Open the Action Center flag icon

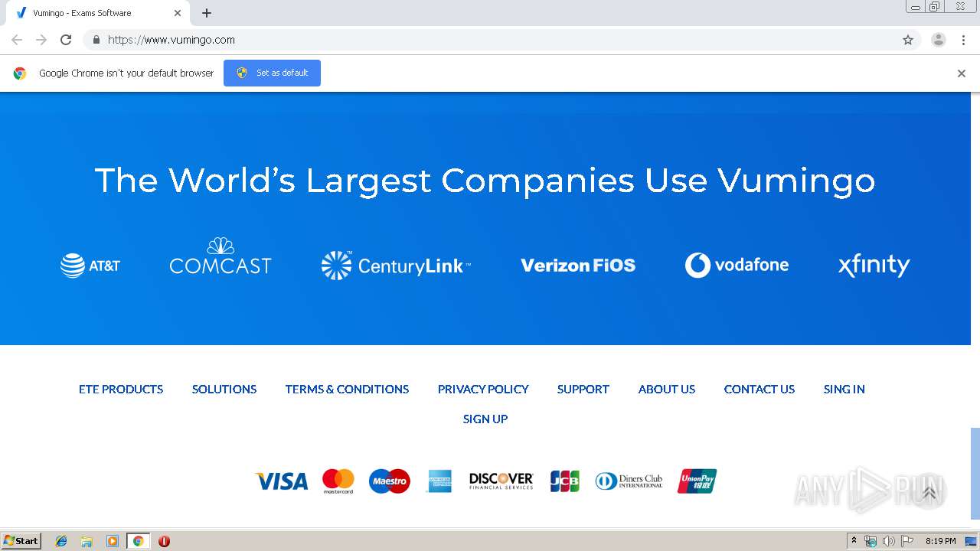pos(907,541)
